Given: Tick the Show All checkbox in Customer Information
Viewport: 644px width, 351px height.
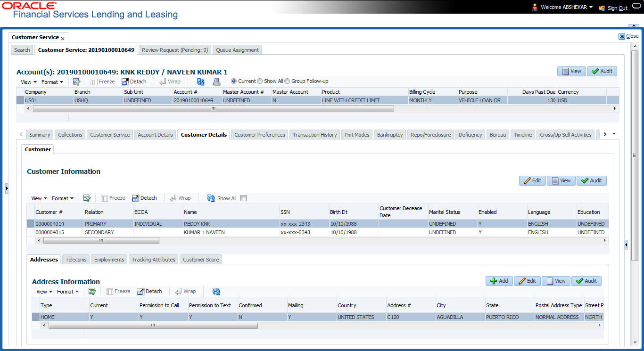Looking at the screenshot, I should [244, 198].
